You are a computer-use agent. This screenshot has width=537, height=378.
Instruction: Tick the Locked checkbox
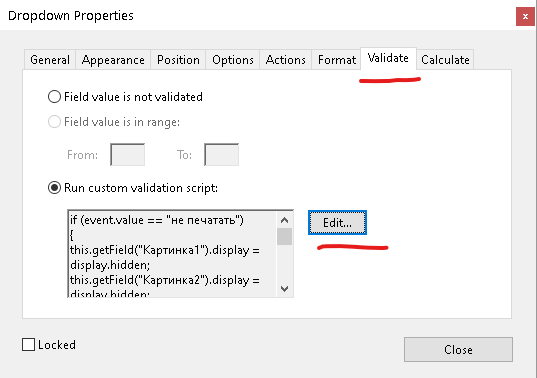tap(28, 345)
